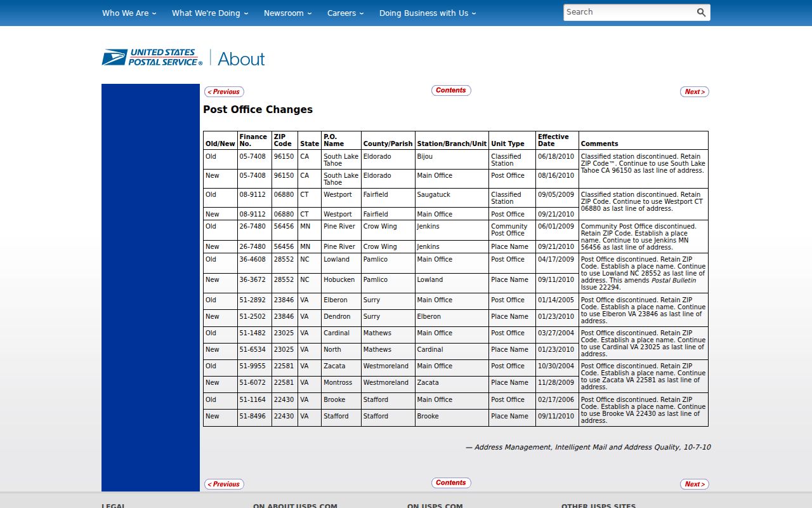Go to the top Next page button

(x=695, y=92)
